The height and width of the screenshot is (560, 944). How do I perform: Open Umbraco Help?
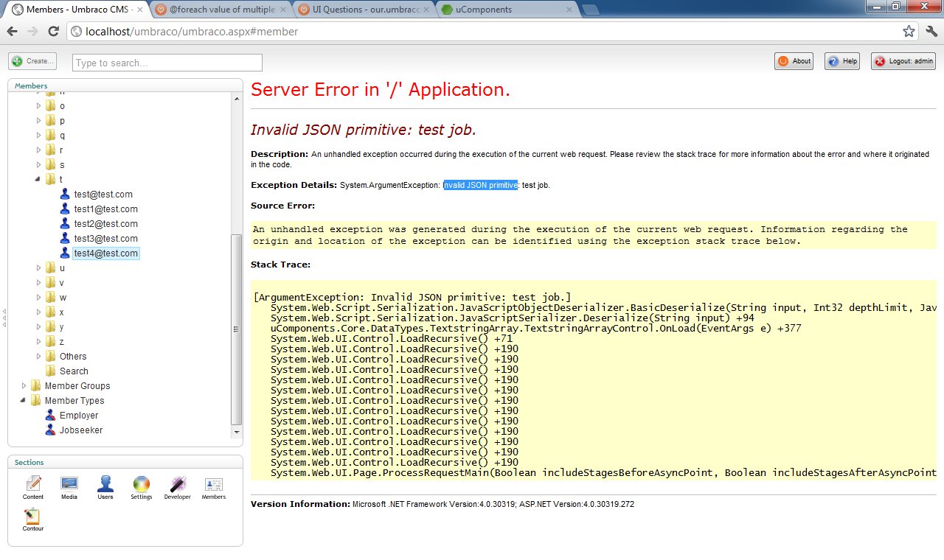[842, 61]
